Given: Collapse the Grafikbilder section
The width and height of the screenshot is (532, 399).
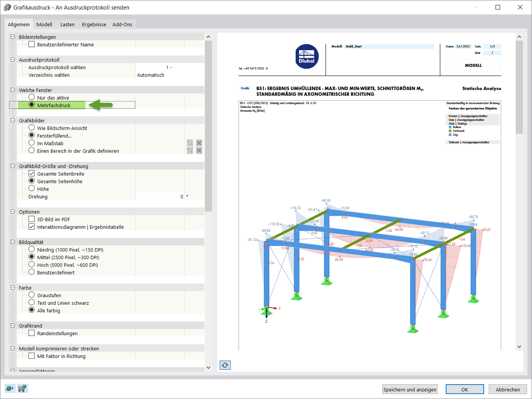Looking at the screenshot, I should click(13, 120).
